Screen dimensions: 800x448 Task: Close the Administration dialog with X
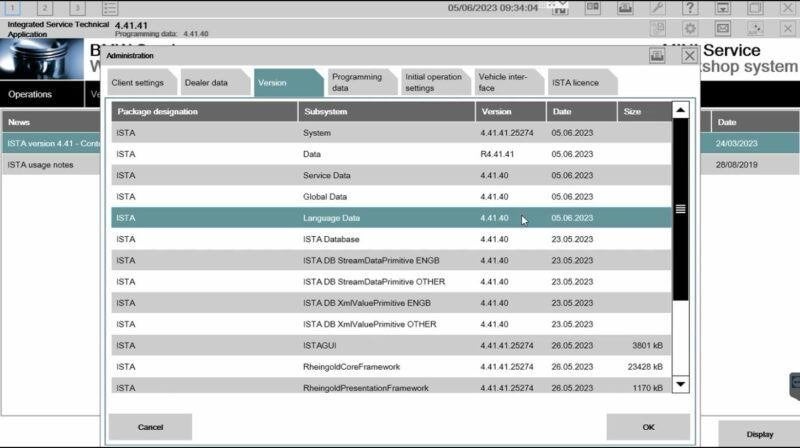tap(689, 55)
